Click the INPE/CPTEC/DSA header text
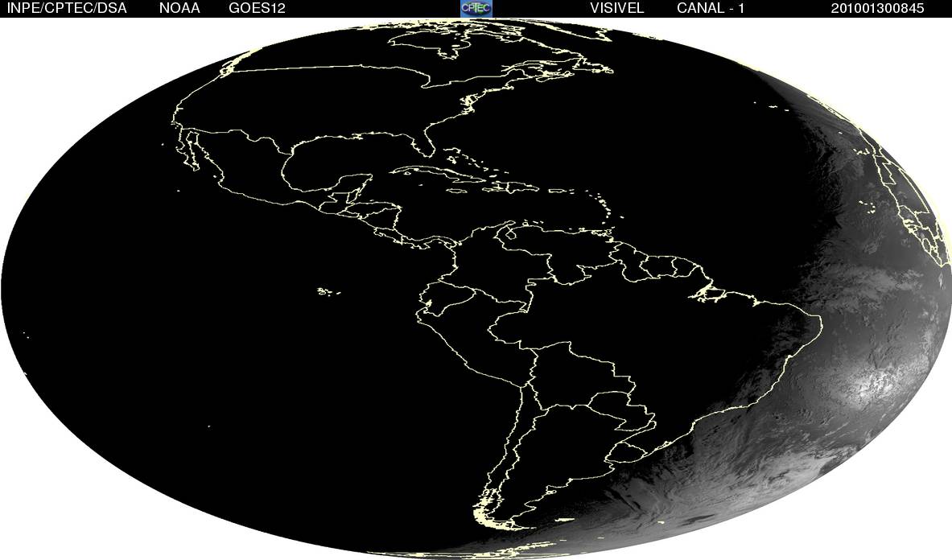Screen dimensions: 952x560 pos(67,9)
